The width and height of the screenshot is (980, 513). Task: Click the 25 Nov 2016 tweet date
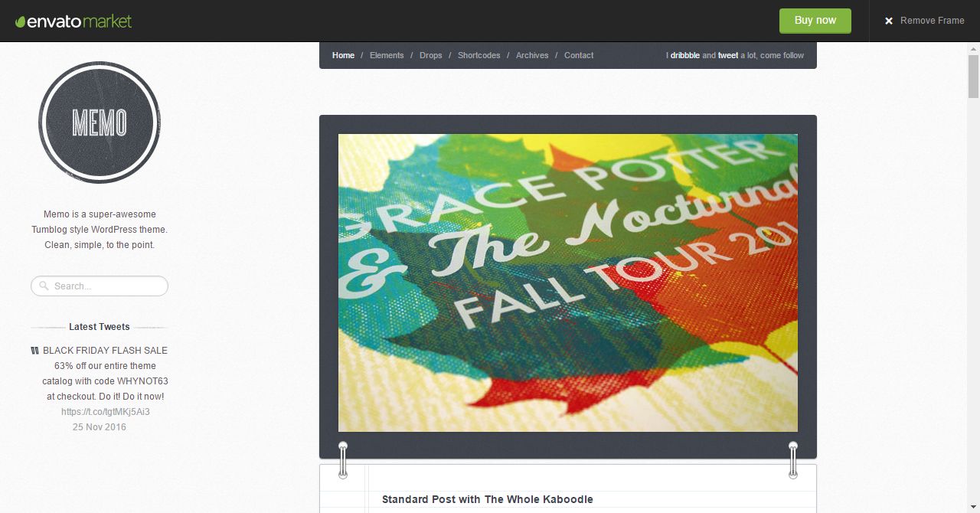(100, 427)
